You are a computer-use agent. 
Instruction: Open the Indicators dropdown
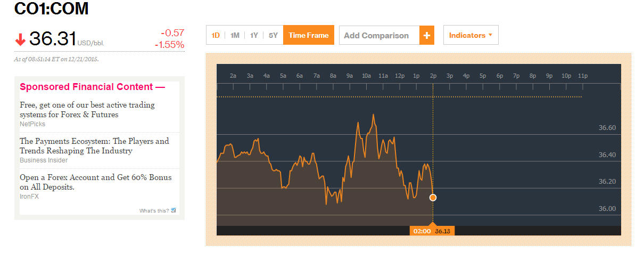click(x=470, y=35)
